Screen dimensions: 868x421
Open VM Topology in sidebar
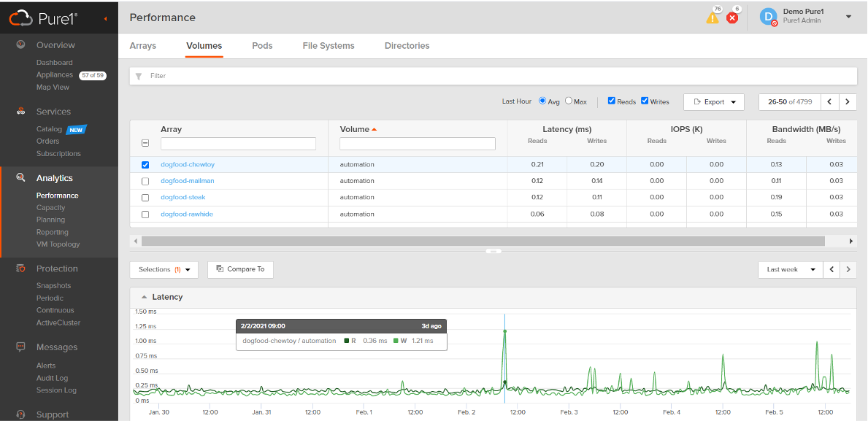click(58, 244)
